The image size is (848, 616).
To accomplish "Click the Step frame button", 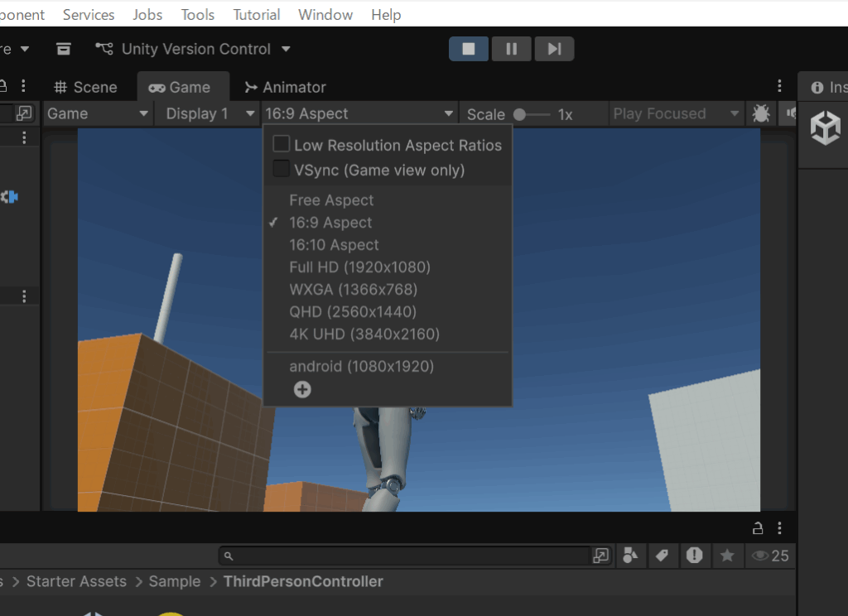I will click(554, 49).
